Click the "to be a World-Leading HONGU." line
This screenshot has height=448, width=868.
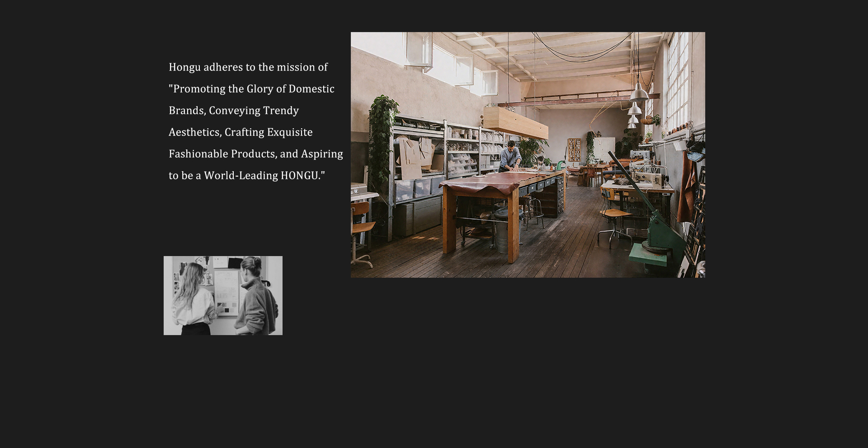pos(247,176)
